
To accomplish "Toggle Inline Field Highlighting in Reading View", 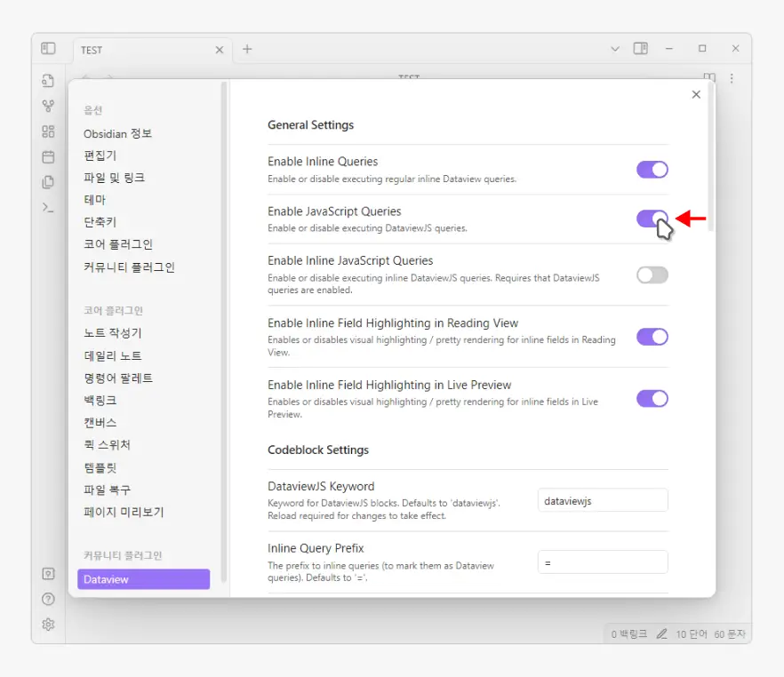I will tap(652, 337).
